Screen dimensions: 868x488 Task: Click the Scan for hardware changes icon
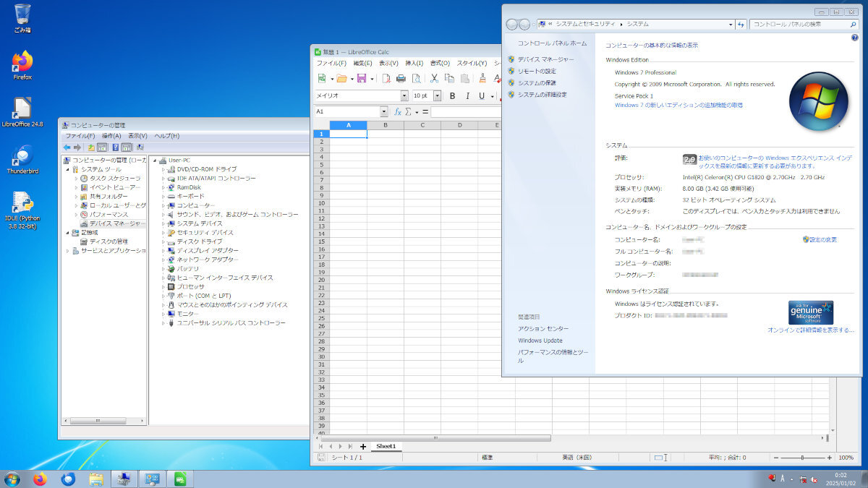(140, 147)
